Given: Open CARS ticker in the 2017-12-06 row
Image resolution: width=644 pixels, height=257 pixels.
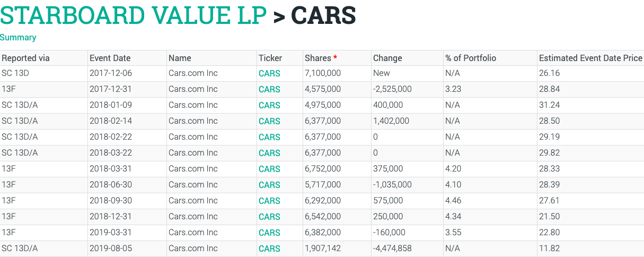Looking at the screenshot, I should tap(269, 73).
